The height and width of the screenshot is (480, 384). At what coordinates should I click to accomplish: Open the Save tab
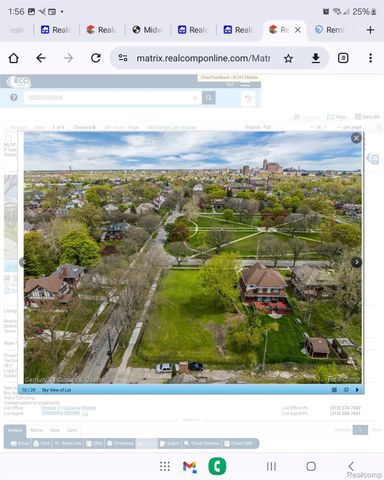pyautogui.click(x=55, y=430)
